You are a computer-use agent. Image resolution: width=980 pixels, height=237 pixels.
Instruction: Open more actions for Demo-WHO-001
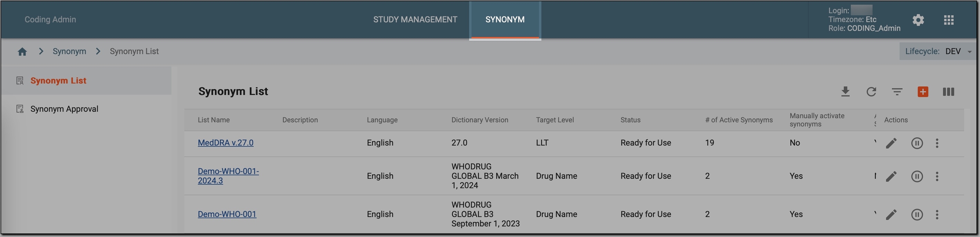point(937,215)
